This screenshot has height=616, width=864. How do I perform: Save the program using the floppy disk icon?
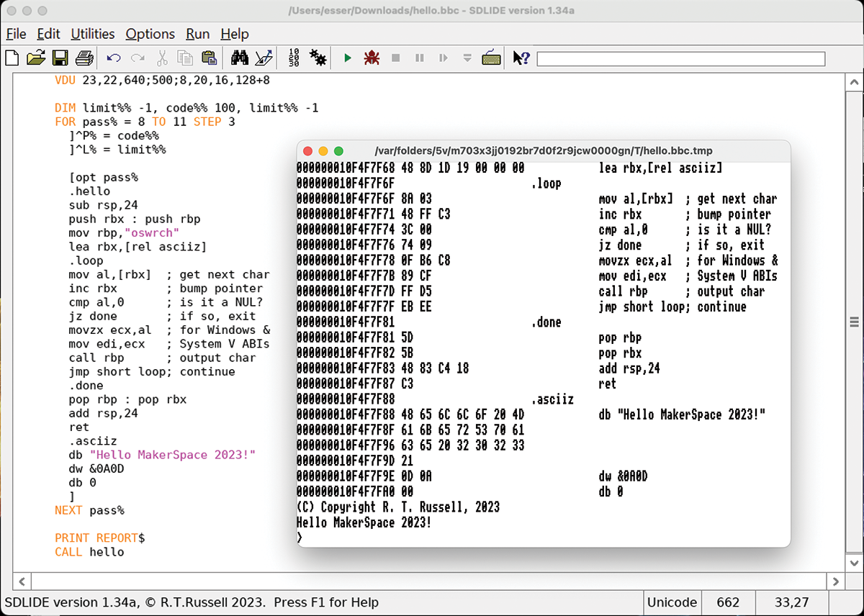coord(60,58)
